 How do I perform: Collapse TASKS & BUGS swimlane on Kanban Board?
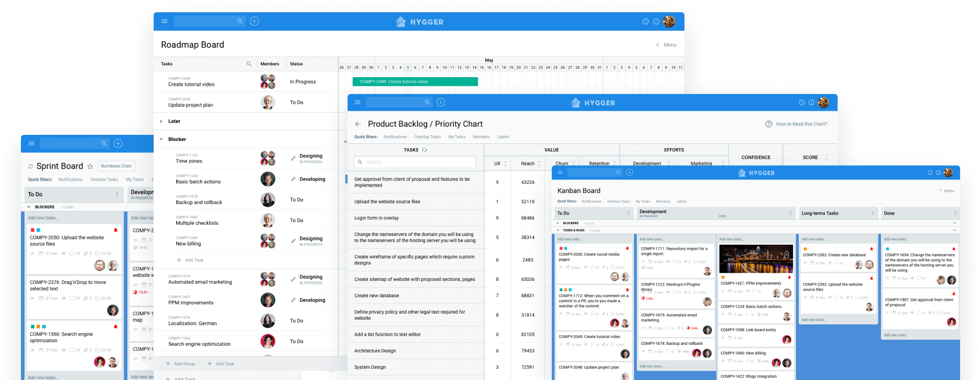[558, 230]
